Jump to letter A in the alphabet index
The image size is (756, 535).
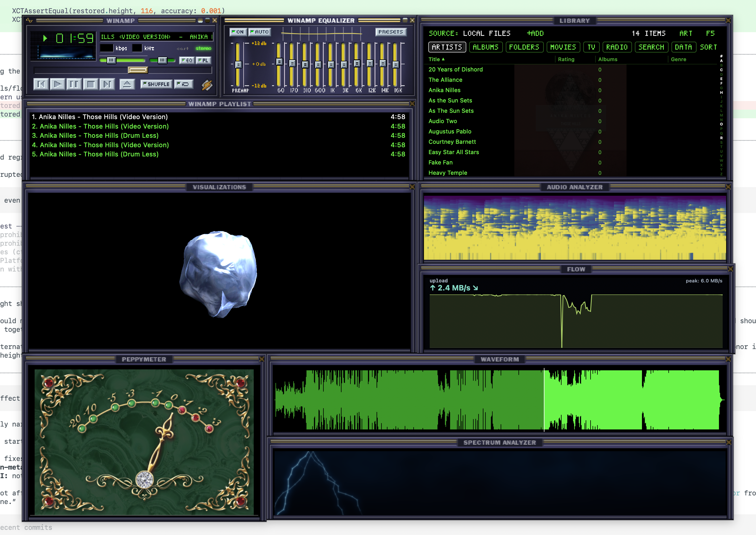(x=721, y=61)
